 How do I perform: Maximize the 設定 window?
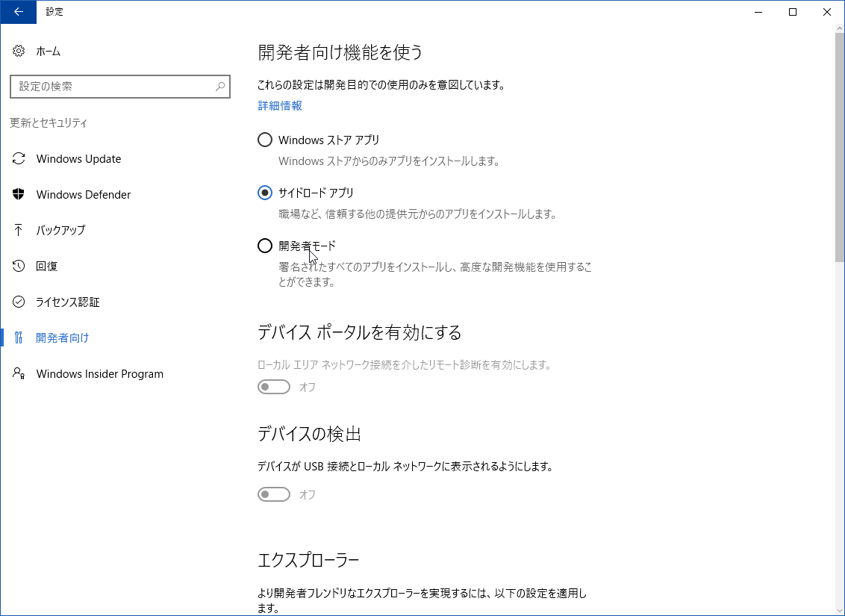pyautogui.click(x=793, y=12)
